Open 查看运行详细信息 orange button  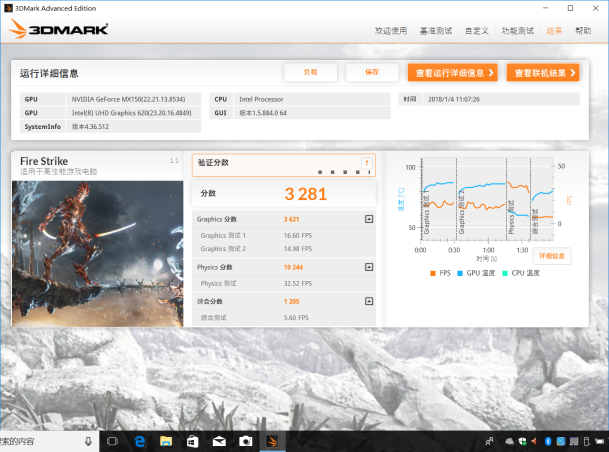click(x=452, y=73)
